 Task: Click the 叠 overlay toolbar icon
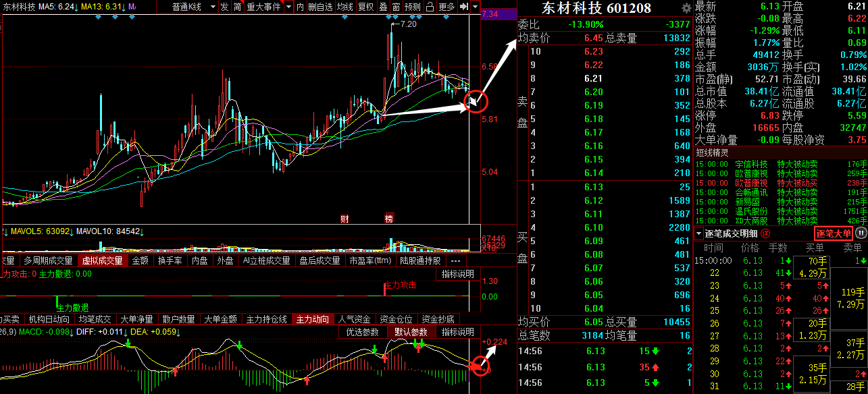coord(383,7)
